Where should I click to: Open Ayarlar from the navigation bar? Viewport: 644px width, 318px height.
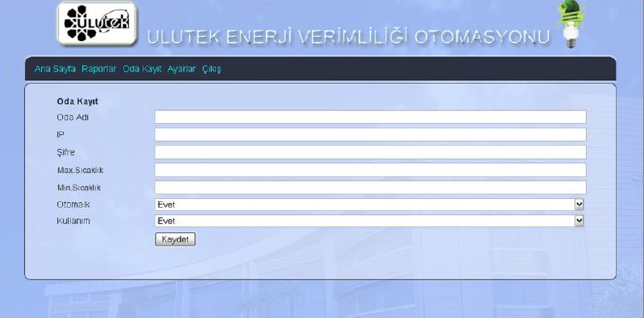(x=181, y=69)
